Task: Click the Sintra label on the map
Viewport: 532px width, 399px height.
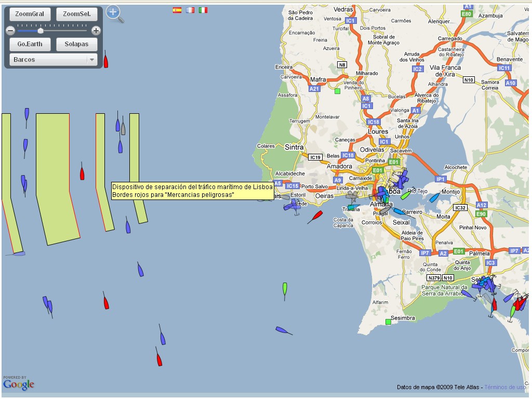Action: 294,147
